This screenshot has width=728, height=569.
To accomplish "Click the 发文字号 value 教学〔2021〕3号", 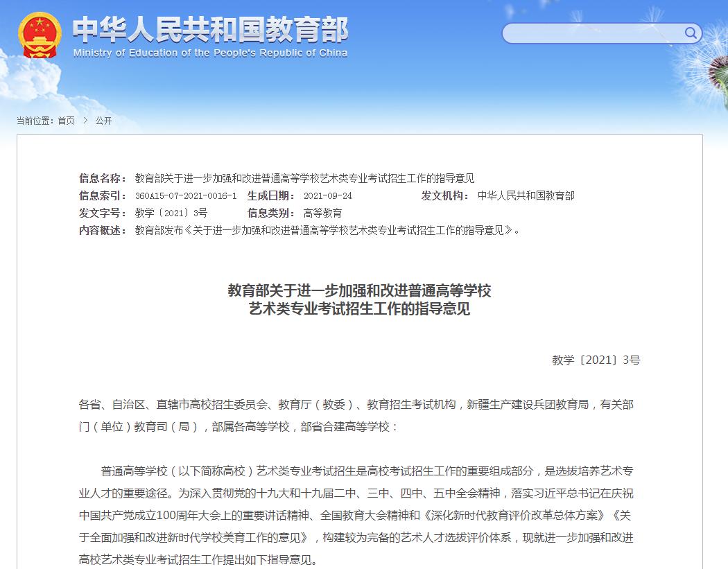I will tap(171, 213).
